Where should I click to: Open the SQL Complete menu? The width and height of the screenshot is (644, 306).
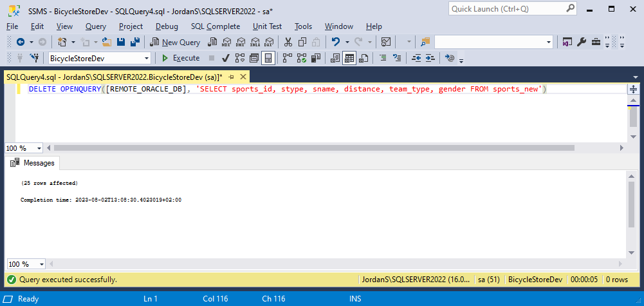[x=216, y=26]
